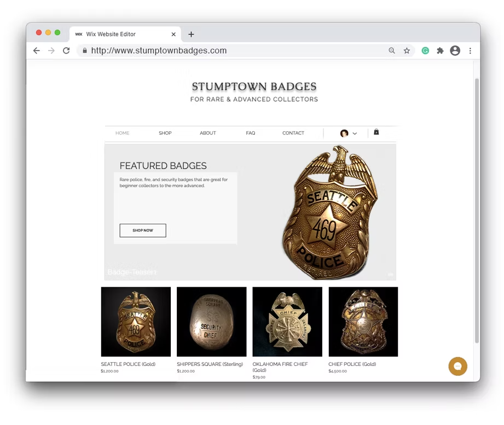
Task: Select the FAQ menu item
Action: tap(251, 133)
